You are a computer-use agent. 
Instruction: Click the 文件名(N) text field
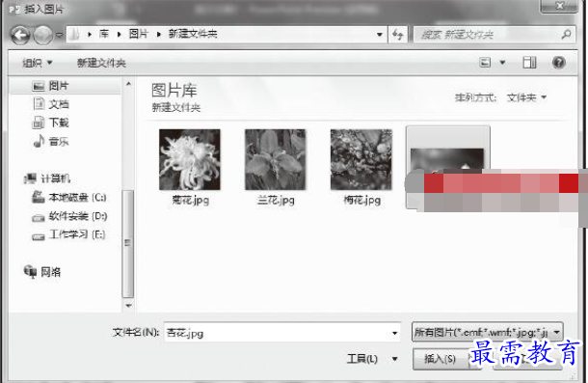pyautogui.click(x=282, y=332)
